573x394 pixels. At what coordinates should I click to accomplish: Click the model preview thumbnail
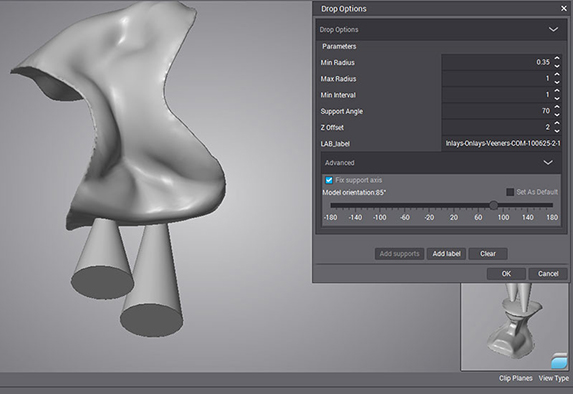514,326
